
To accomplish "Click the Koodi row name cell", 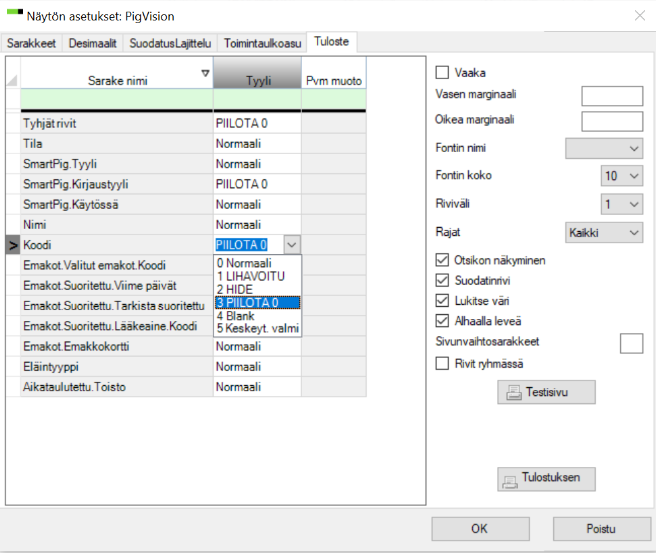I will [x=117, y=245].
